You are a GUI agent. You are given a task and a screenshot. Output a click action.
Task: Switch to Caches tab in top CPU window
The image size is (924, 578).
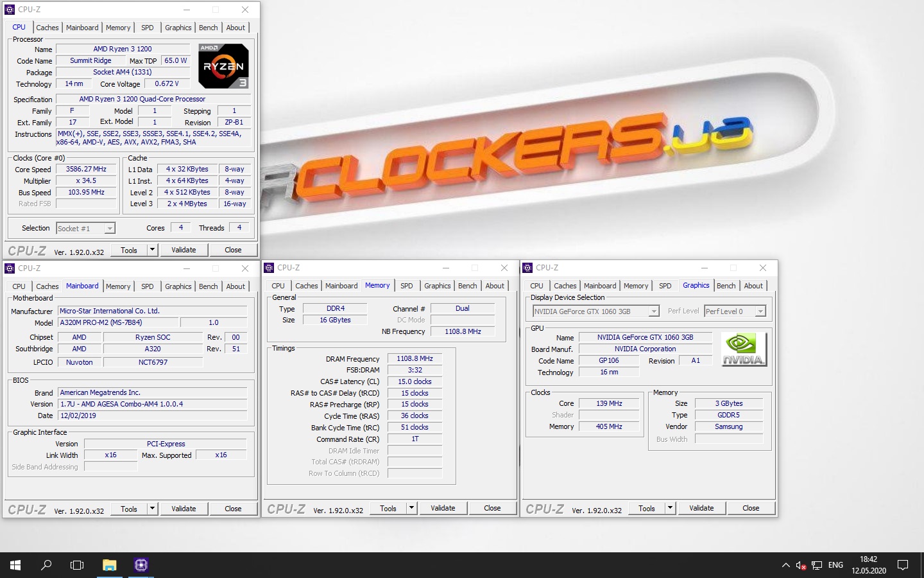click(47, 28)
